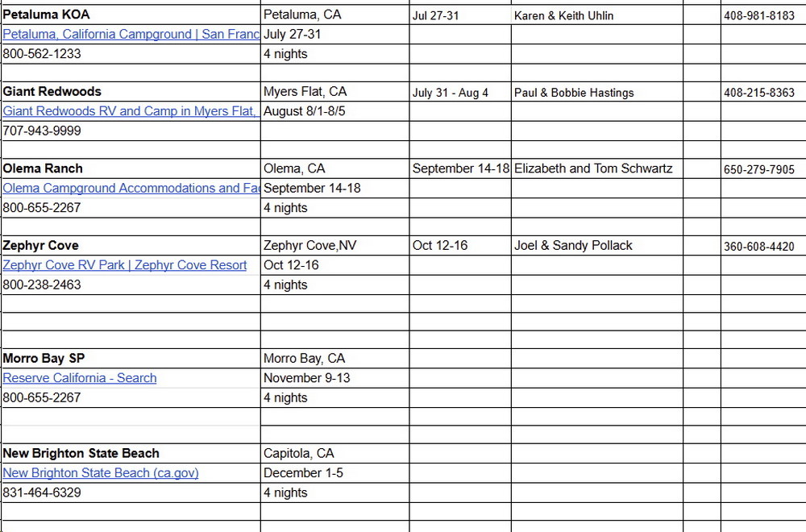Click the Paul & Bobbie Hastings cell

coord(574,93)
